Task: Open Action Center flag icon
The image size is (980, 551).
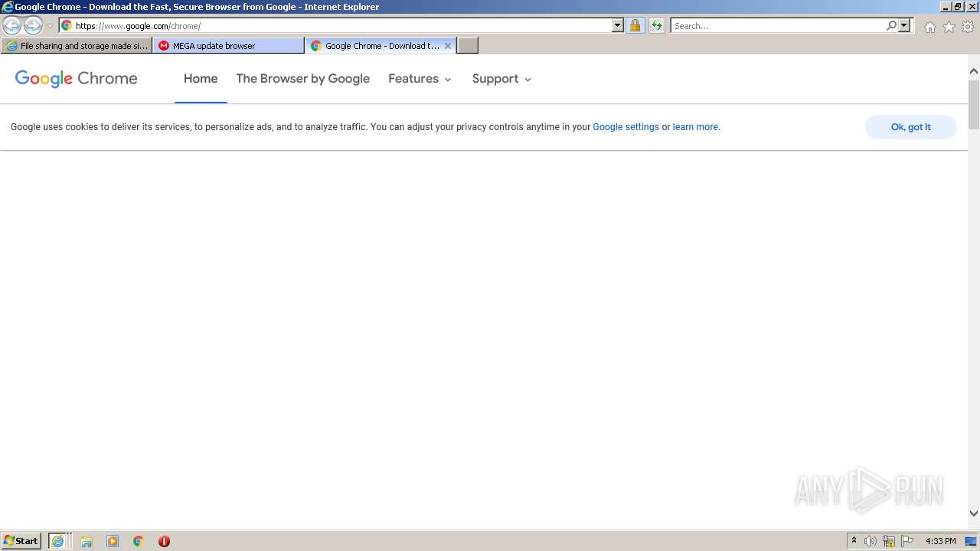Action: [x=907, y=541]
